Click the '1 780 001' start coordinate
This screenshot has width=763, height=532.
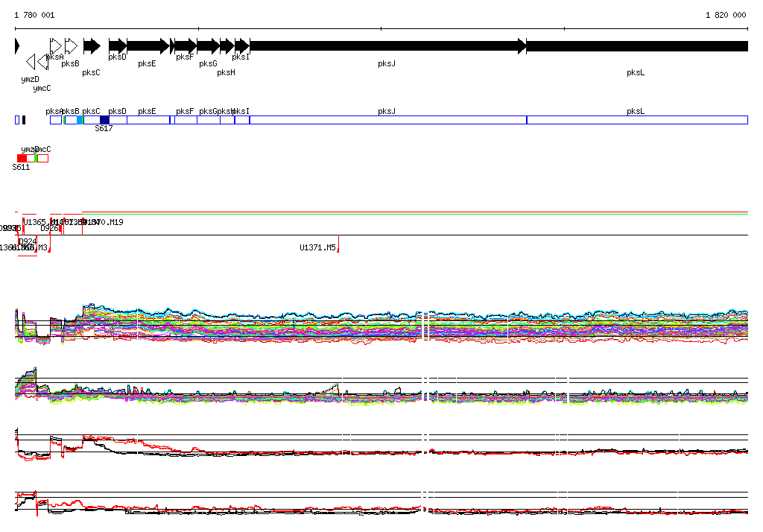pyautogui.click(x=34, y=15)
